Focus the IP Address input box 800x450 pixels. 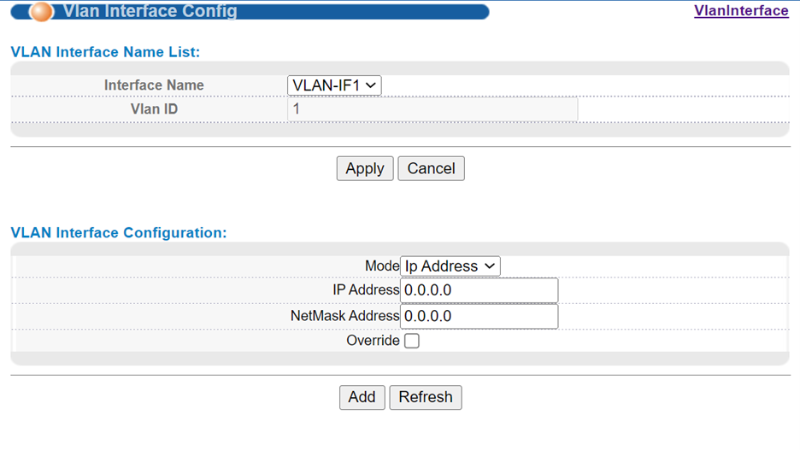tap(479, 291)
